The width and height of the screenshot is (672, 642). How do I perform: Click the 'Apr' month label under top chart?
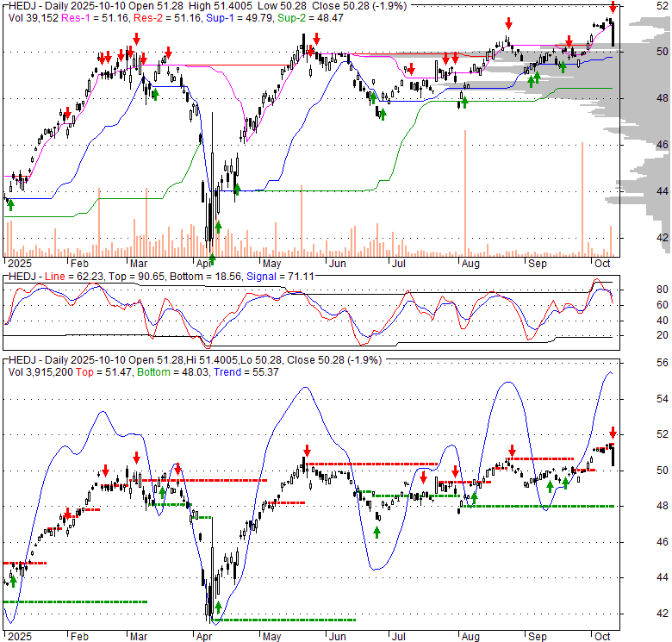pos(204,264)
